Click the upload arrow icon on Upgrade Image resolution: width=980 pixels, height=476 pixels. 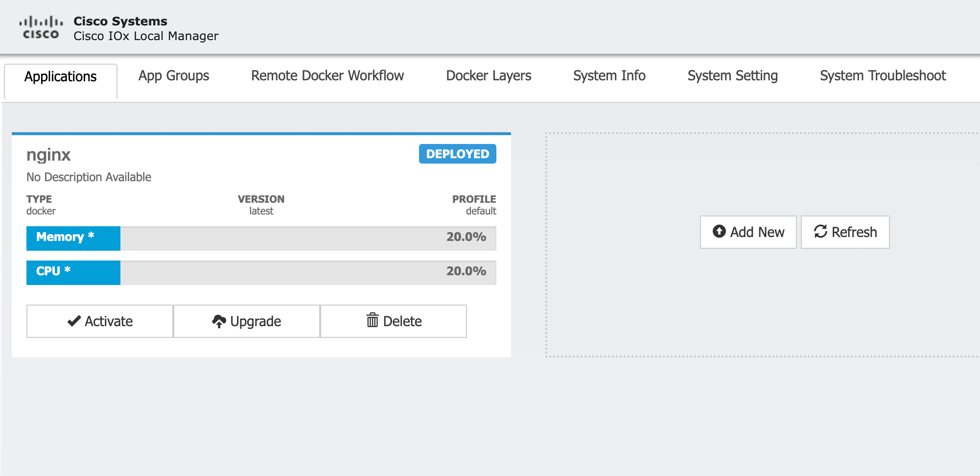(220, 321)
